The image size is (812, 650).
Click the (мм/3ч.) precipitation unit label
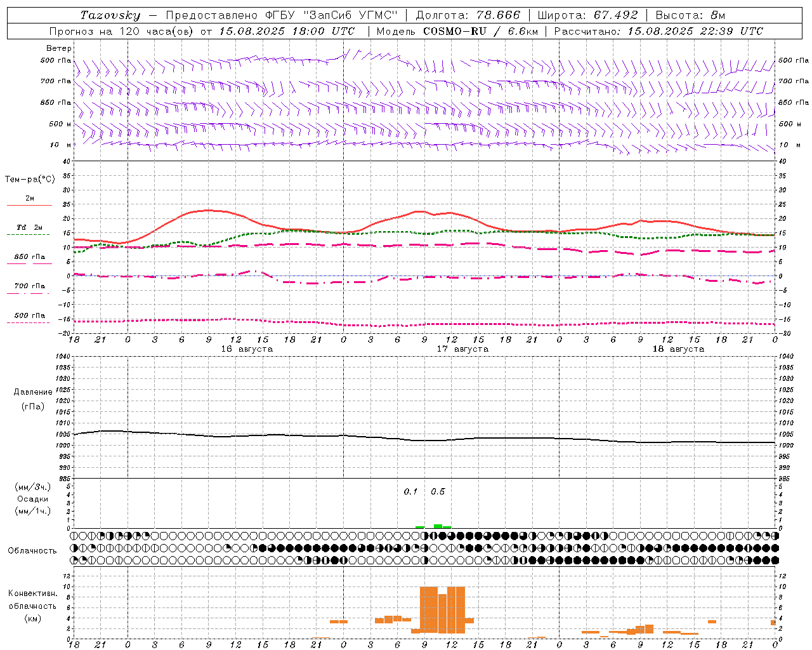pyautogui.click(x=33, y=487)
